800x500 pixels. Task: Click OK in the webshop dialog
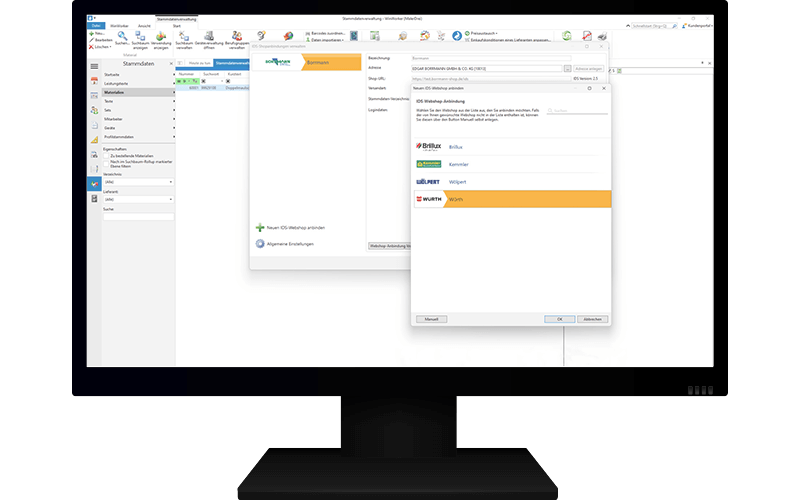point(559,318)
